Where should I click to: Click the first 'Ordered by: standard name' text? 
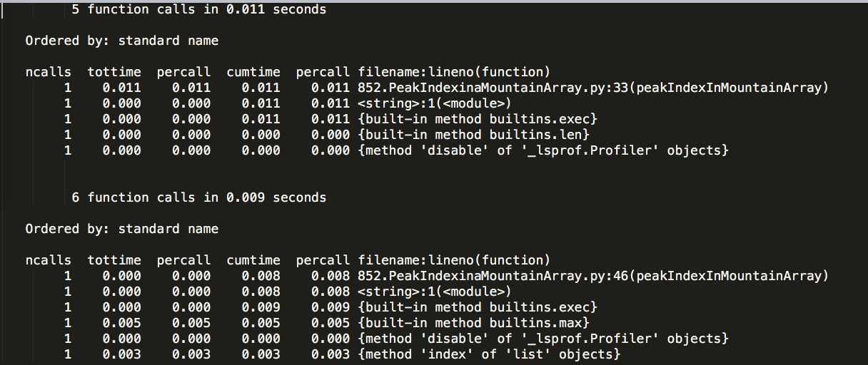(x=122, y=41)
